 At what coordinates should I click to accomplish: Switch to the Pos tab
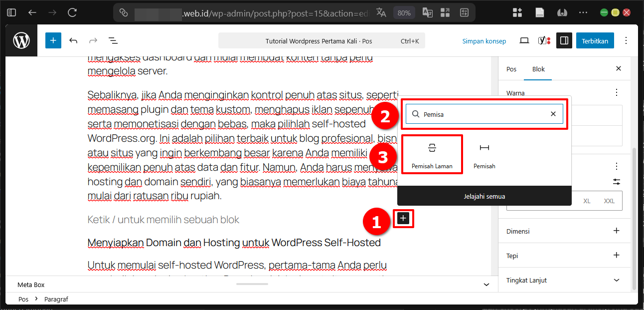click(x=511, y=69)
